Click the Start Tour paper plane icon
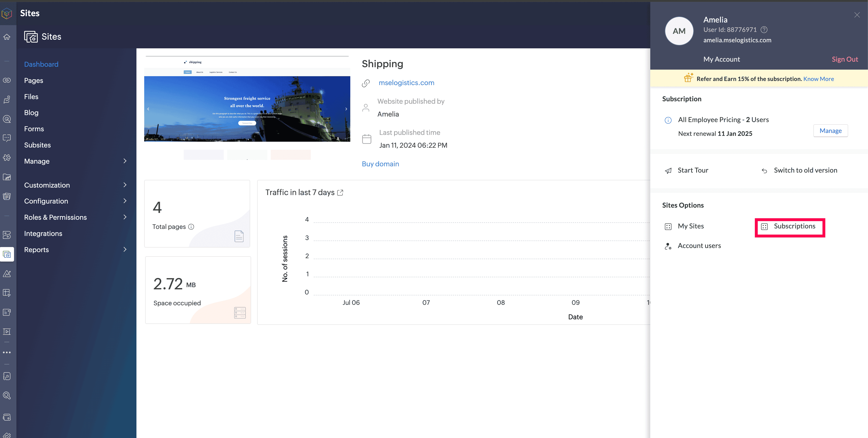 668,171
